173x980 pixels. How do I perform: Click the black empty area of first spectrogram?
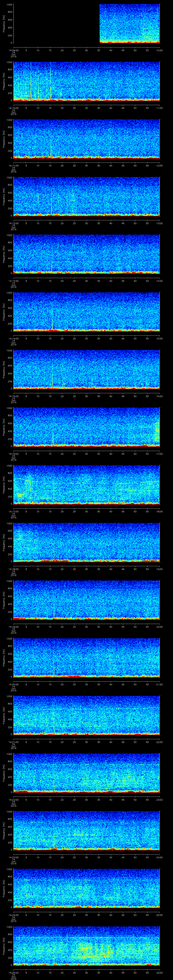pos(56,24)
